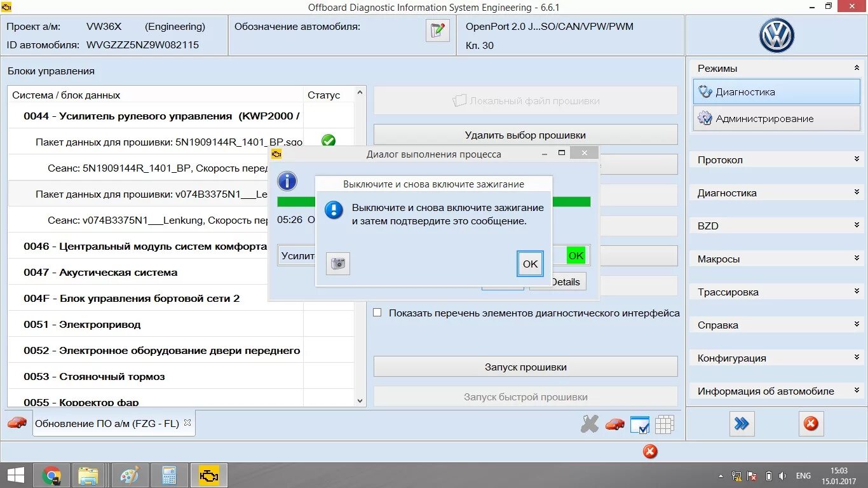Viewport: 868px width, 488px height.
Task: Click the blue info icon in the process dialog
Action: tap(287, 181)
